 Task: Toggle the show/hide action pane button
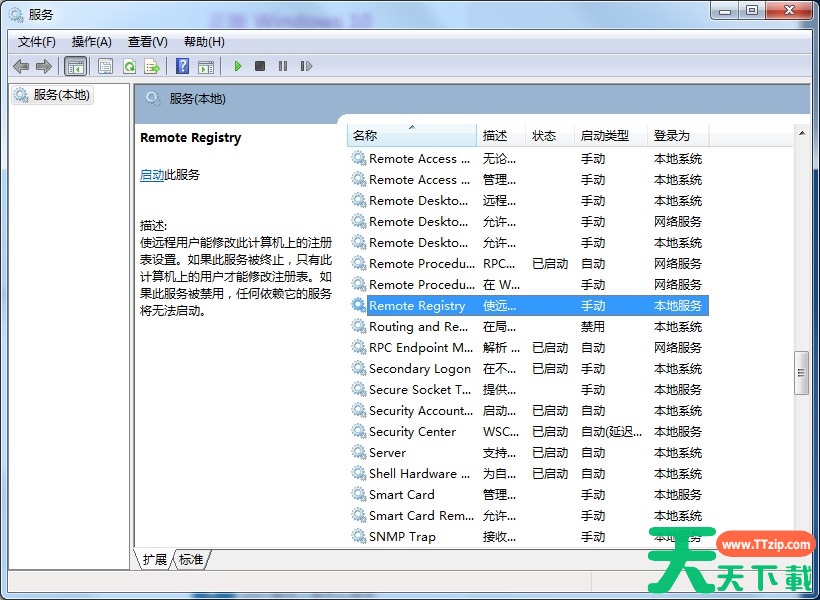[206, 66]
